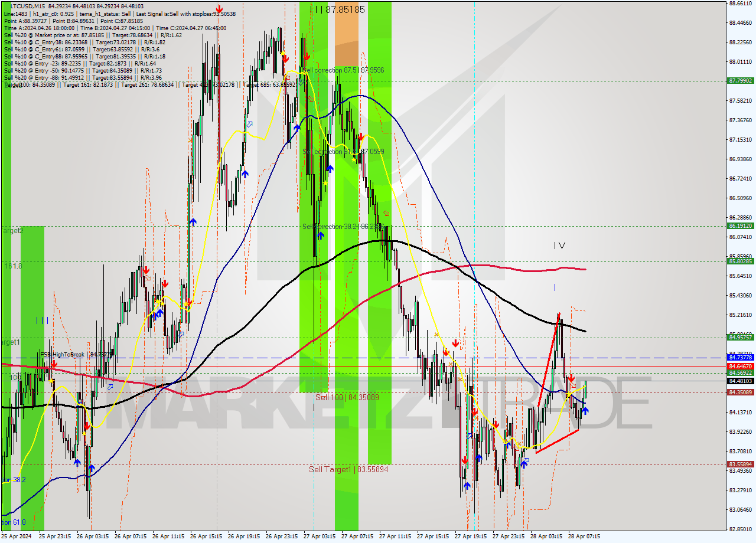Click the 'Sell correction 61.8 | 87.0599' label
The image size is (756, 543).
coord(343,152)
